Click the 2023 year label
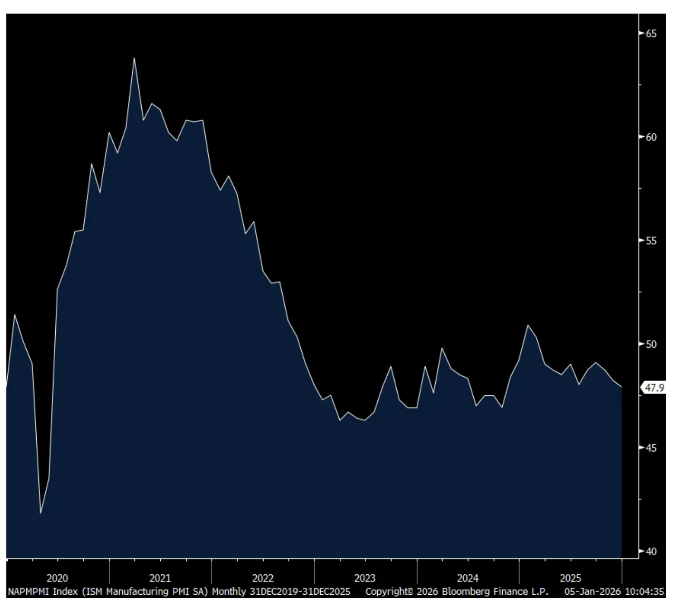This screenshot has height=616, width=683. [x=365, y=578]
